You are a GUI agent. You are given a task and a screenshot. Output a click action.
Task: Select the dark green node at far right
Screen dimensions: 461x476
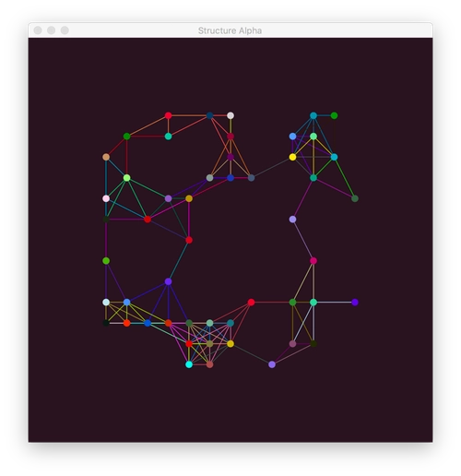355,198
